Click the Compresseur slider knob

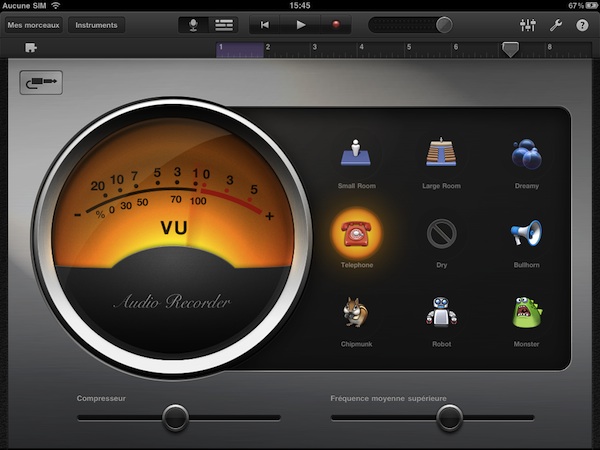[175, 418]
